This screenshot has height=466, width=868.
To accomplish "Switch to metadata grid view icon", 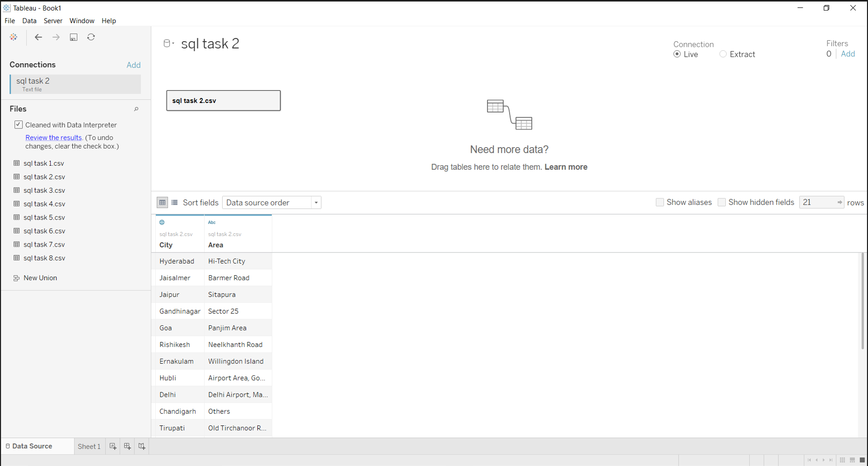I will tap(174, 202).
